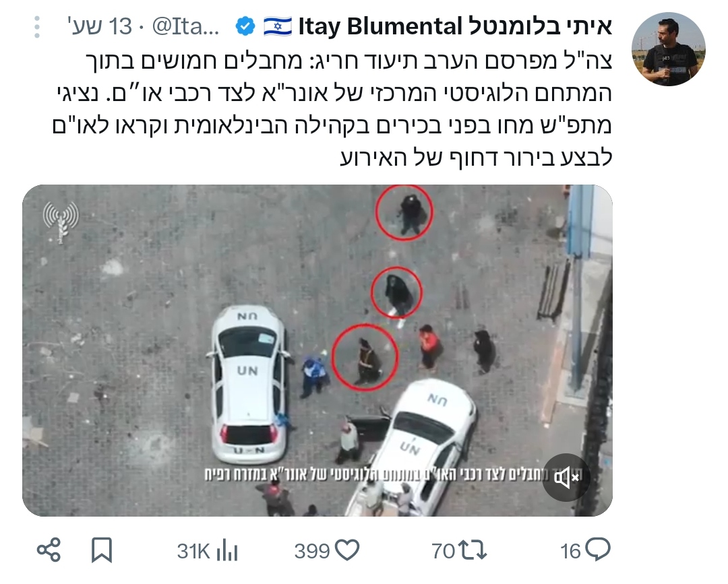Open the reply comment bubble icon

point(598,550)
